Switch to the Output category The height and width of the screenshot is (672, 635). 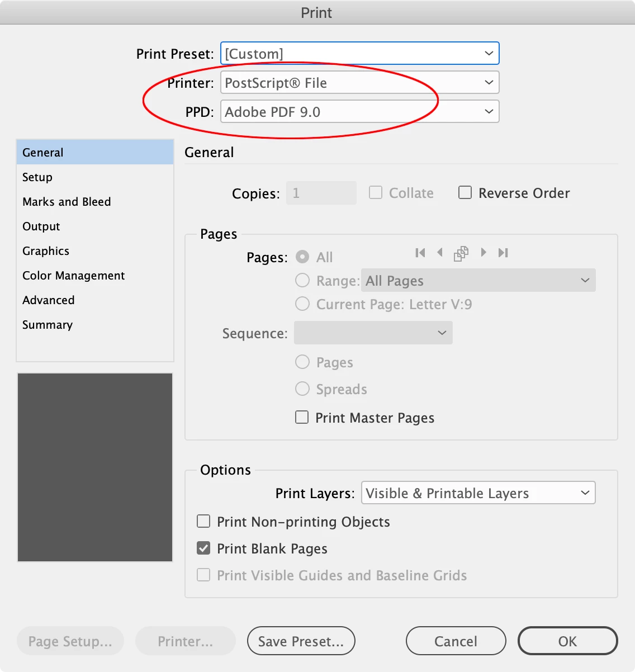[x=95, y=226]
